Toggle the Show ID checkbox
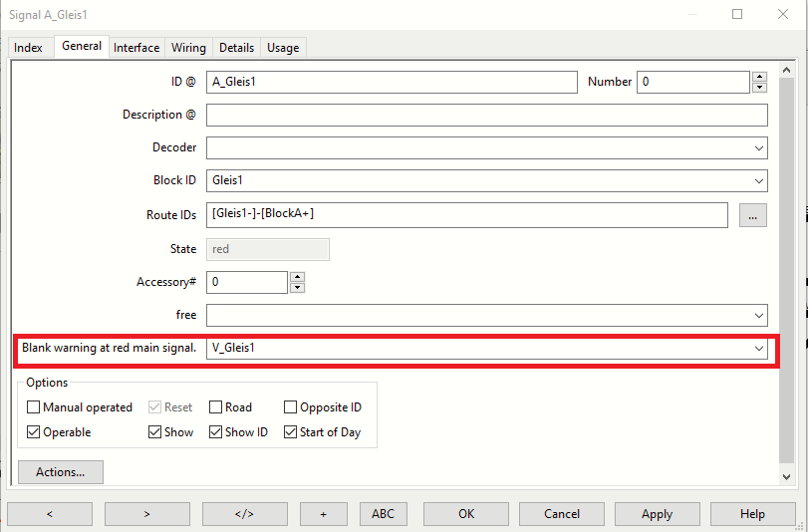This screenshot has height=532, width=808. (x=216, y=432)
